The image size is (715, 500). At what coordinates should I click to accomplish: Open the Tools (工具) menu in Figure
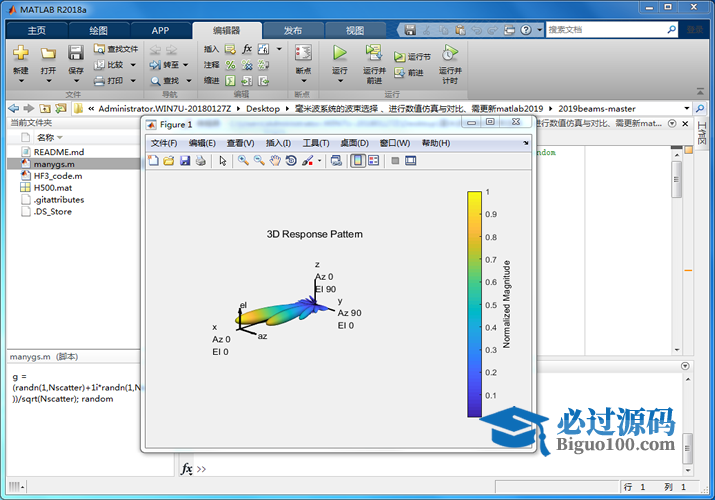point(316,143)
